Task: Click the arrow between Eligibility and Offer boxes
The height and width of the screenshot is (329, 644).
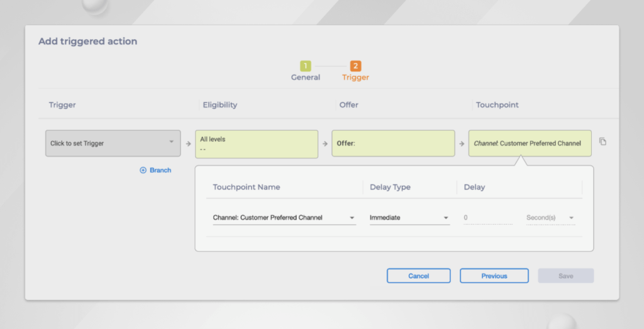Action: click(325, 144)
